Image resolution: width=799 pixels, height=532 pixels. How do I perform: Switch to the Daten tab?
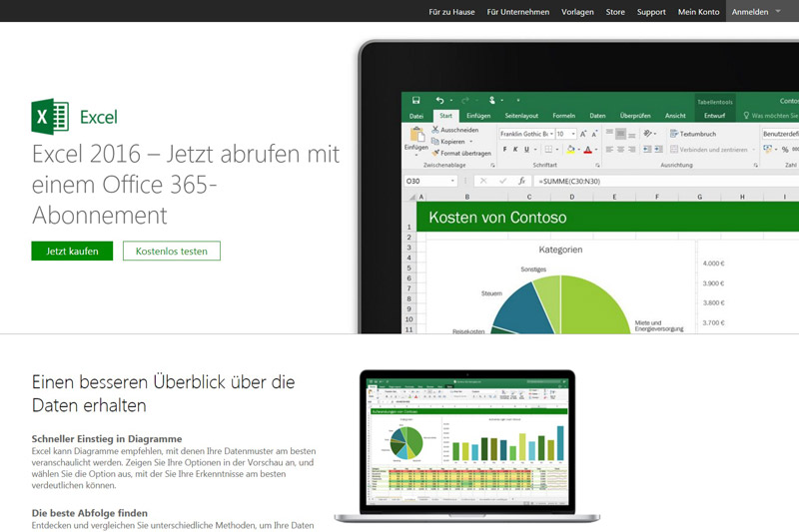597,116
